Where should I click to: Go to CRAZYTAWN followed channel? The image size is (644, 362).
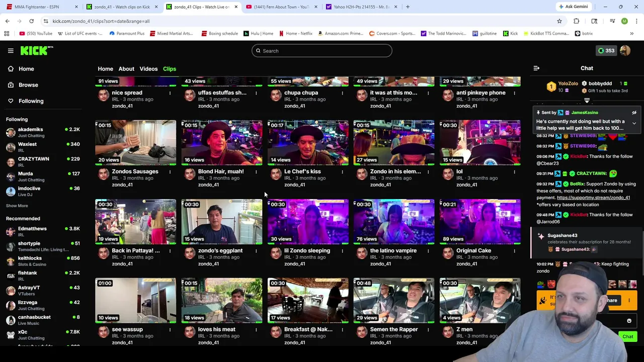coord(42,161)
